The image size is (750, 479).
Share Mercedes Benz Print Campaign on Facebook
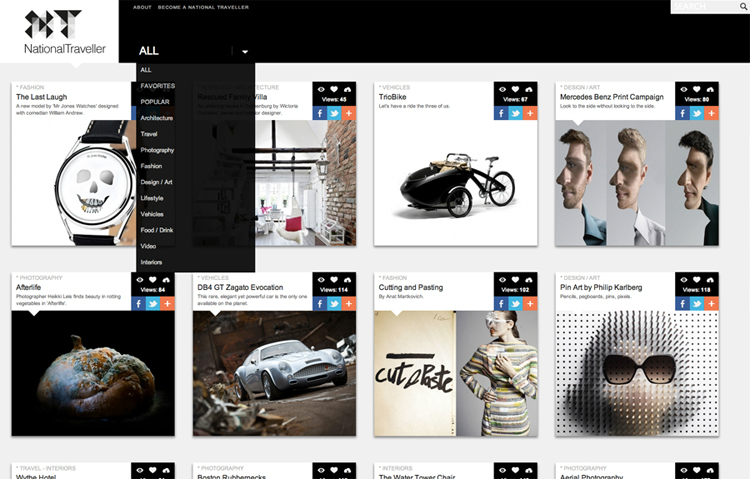(x=682, y=113)
